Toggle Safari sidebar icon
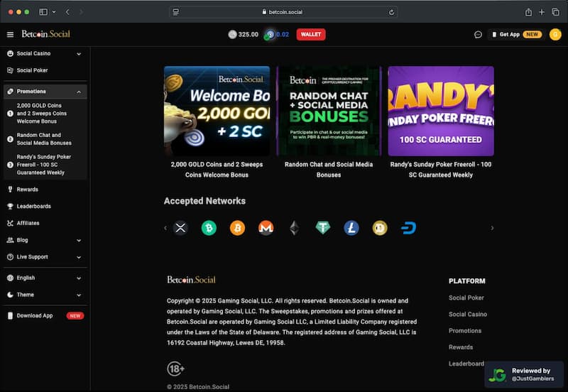Image resolution: width=568 pixels, height=392 pixels. (x=43, y=12)
